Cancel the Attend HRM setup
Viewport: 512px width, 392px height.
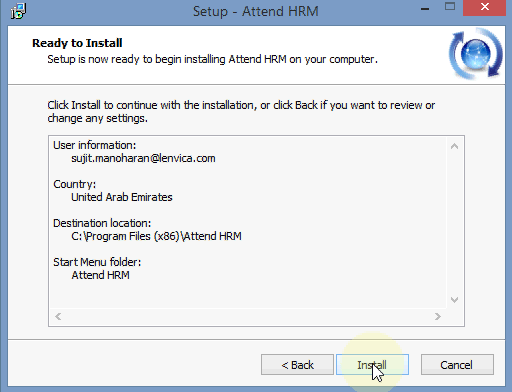457,364
